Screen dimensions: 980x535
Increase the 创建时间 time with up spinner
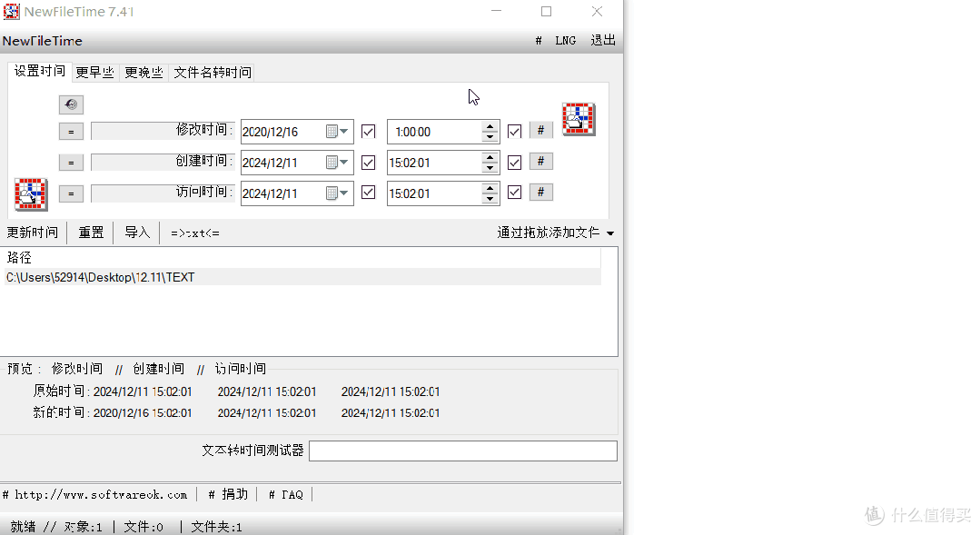490,157
